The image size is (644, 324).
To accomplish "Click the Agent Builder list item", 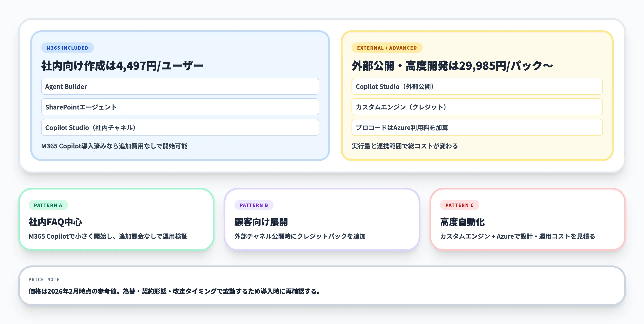I will [180, 86].
